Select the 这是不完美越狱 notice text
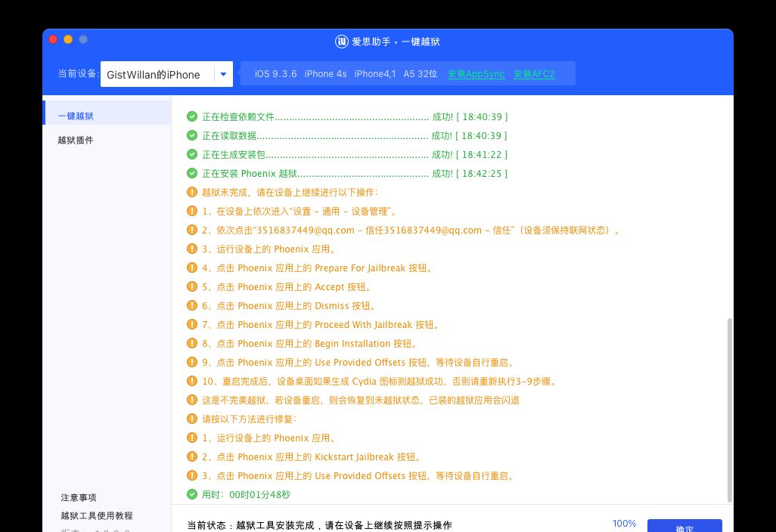Image resolution: width=776 pixels, height=532 pixels. tap(361, 400)
